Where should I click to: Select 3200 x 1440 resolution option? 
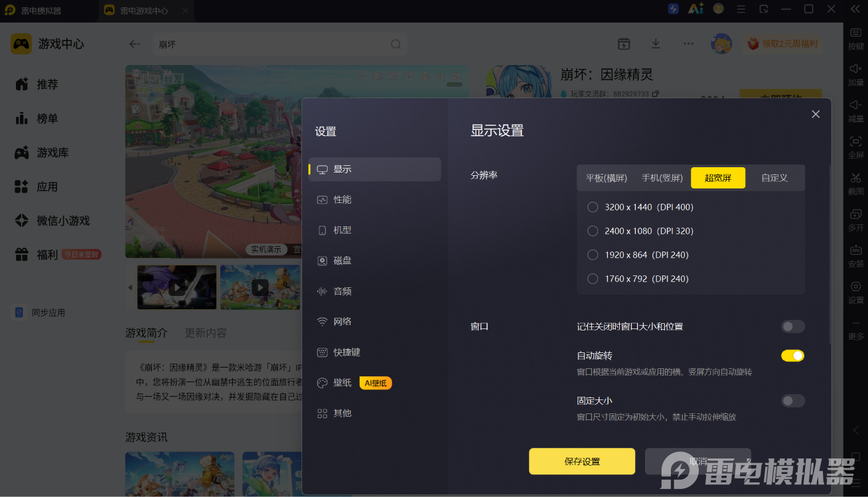[593, 207]
